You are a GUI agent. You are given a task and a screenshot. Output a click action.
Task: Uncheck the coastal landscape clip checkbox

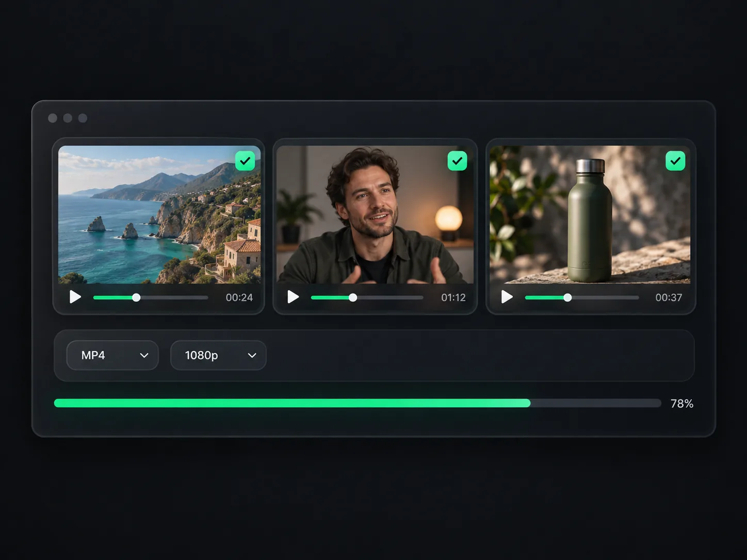point(245,161)
